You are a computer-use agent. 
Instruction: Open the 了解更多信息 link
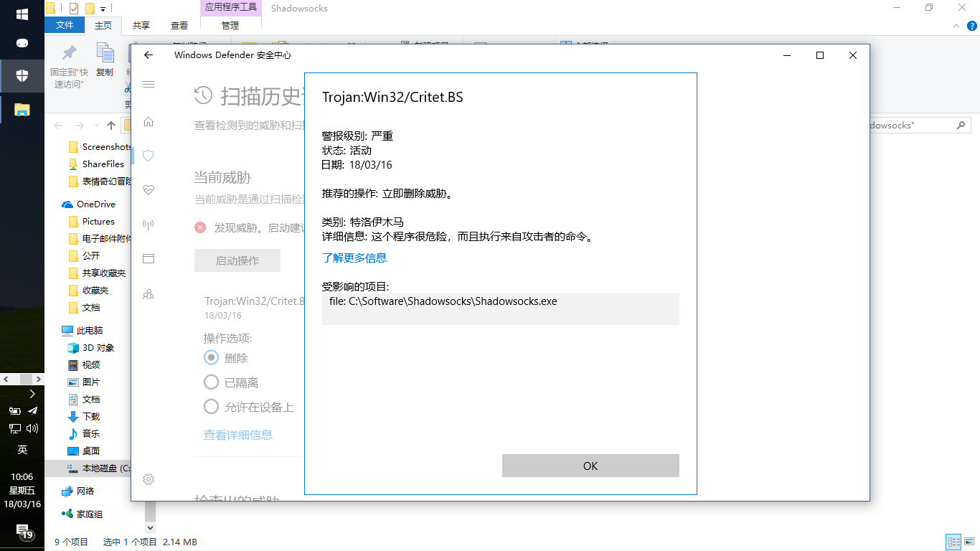tap(354, 258)
